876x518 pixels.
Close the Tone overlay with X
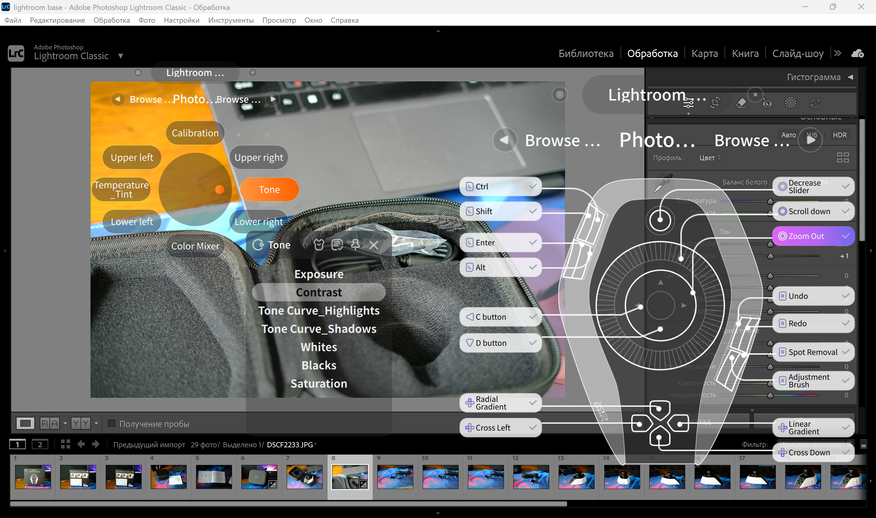coord(374,245)
